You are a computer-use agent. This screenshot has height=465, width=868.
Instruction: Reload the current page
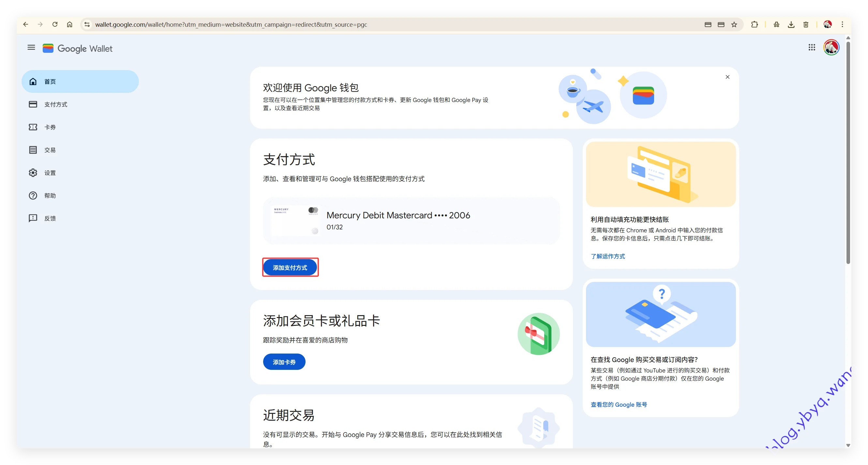(x=55, y=24)
